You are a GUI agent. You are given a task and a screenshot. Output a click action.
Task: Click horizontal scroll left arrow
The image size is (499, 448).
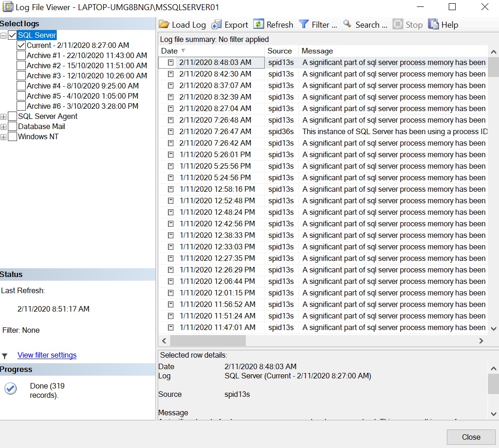(x=164, y=341)
